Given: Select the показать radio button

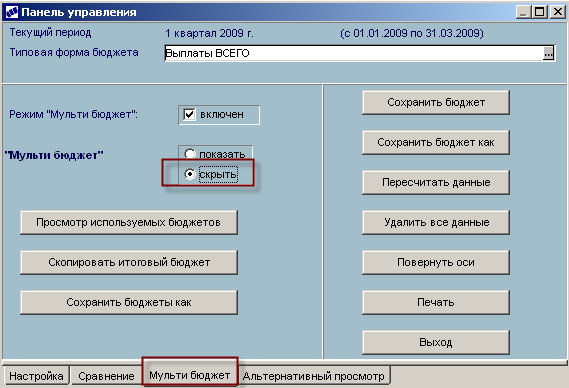Looking at the screenshot, I should [x=190, y=154].
